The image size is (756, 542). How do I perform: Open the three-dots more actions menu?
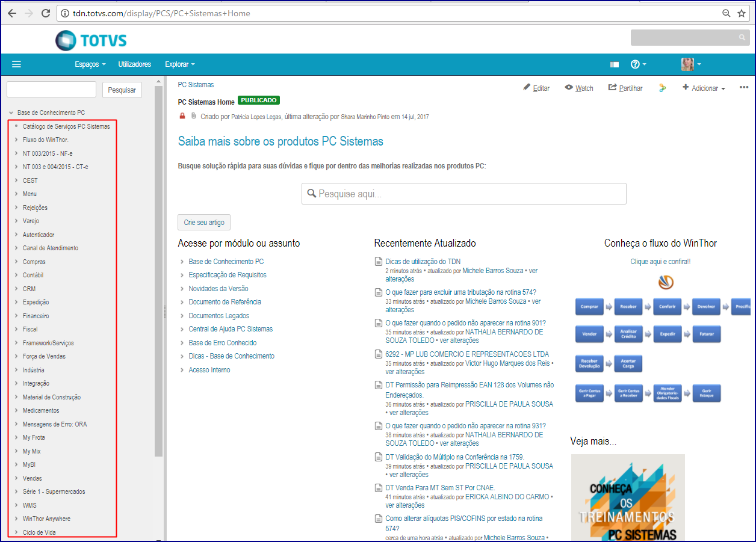(744, 88)
